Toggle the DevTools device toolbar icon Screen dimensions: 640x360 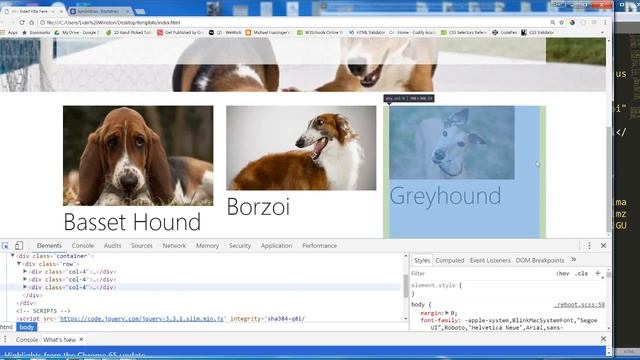[19, 246]
